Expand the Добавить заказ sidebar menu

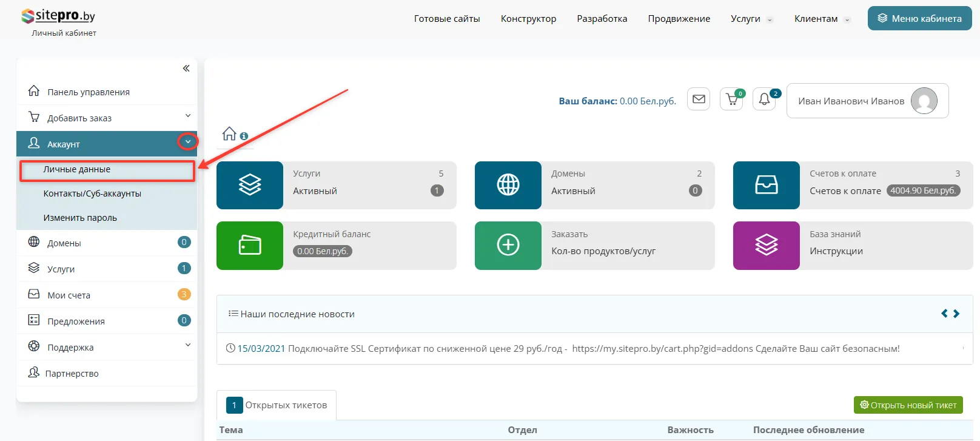tap(188, 116)
